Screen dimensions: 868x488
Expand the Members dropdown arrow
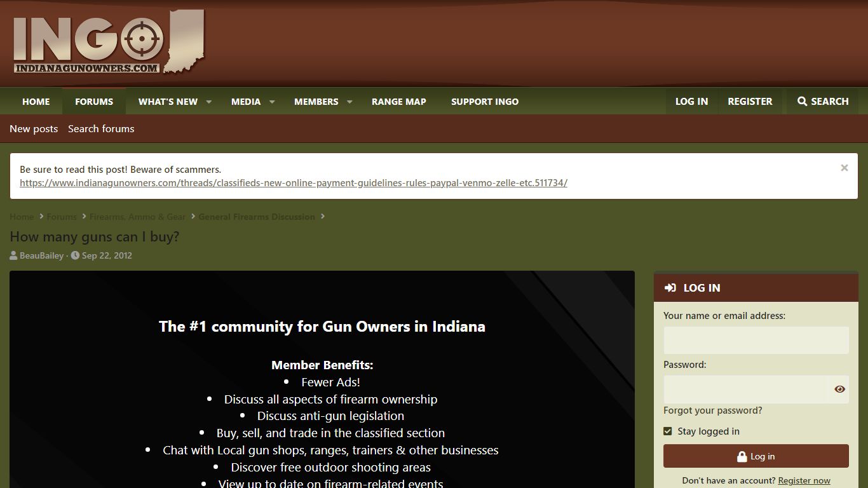[x=349, y=102]
